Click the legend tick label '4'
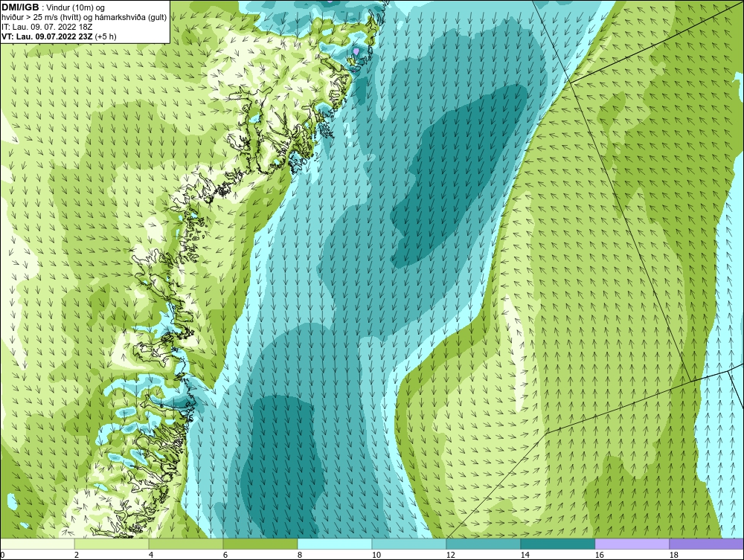The width and height of the screenshot is (744, 560). (x=151, y=555)
